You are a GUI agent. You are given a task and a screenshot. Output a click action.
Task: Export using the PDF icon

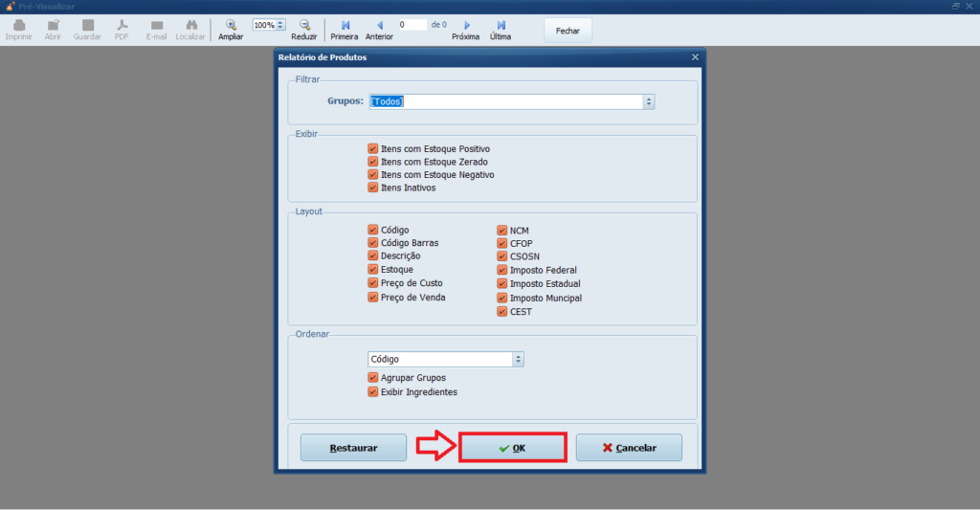tap(122, 26)
